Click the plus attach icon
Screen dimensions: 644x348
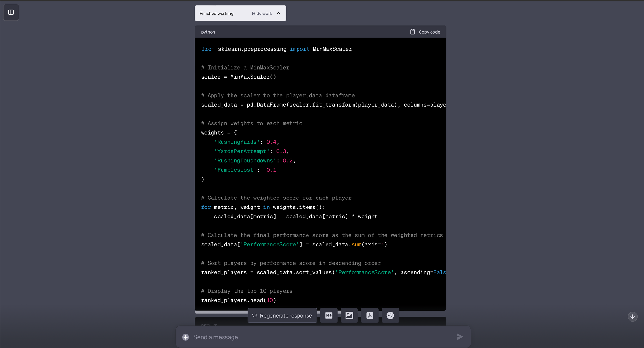(x=185, y=337)
